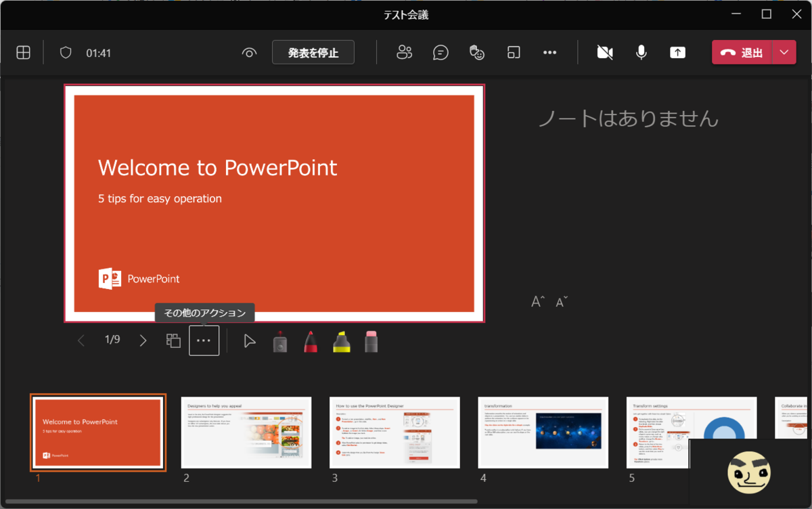This screenshot has width=812, height=509.
Task: Select the eraser tool
Action: click(x=371, y=342)
